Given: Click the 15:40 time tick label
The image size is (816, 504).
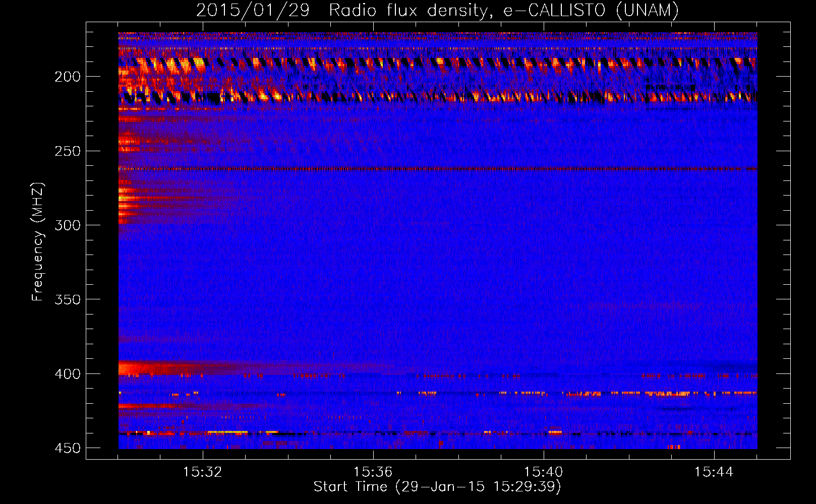Looking at the screenshot, I should (x=544, y=472).
